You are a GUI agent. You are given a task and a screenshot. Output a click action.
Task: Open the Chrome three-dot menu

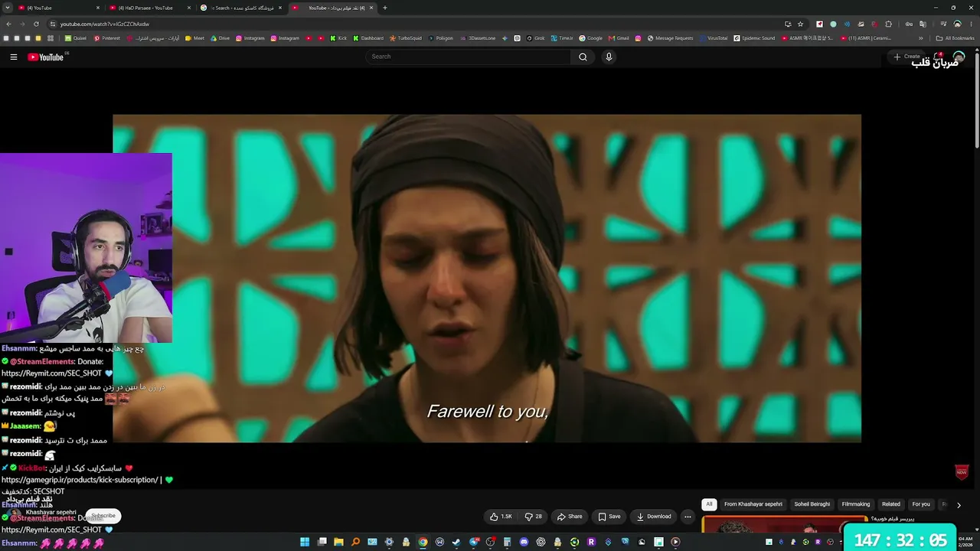(971, 24)
